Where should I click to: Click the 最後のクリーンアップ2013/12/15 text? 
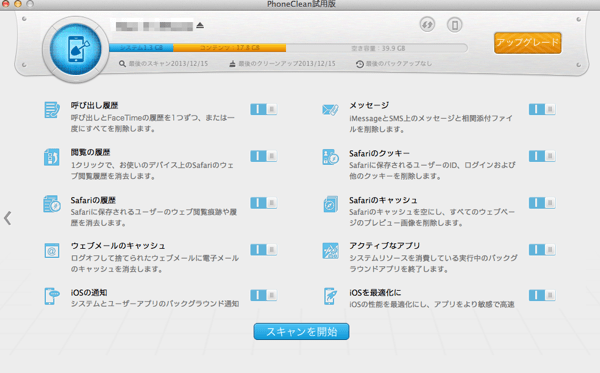pos(287,64)
